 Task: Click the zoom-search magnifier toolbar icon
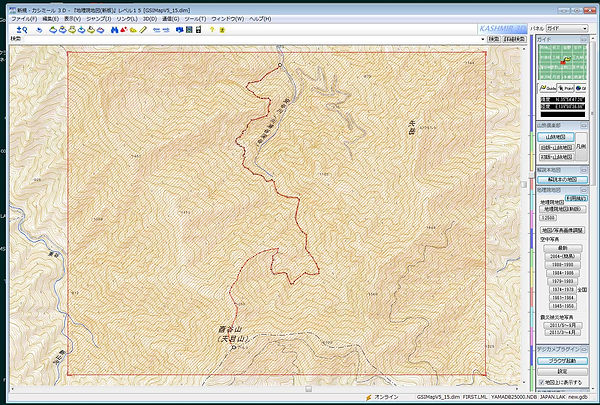click(x=22, y=30)
